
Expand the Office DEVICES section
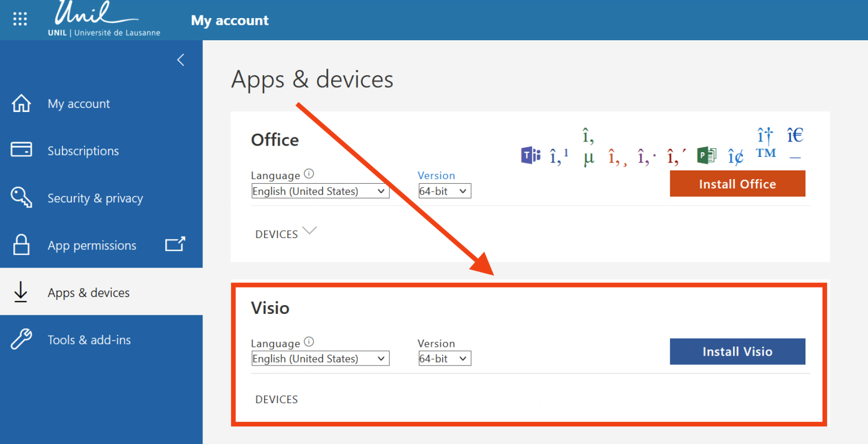coord(285,233)
